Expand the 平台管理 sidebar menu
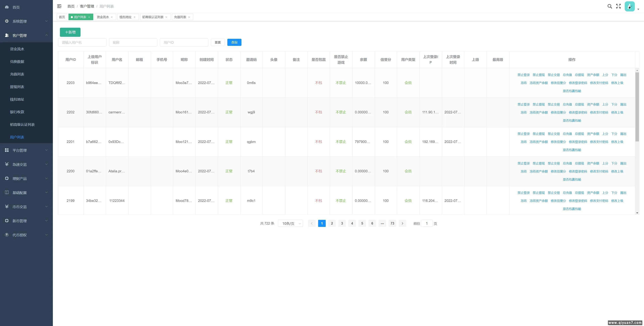Screen dimensions: 644x326 pyautogui.click(x=26, y=150)
